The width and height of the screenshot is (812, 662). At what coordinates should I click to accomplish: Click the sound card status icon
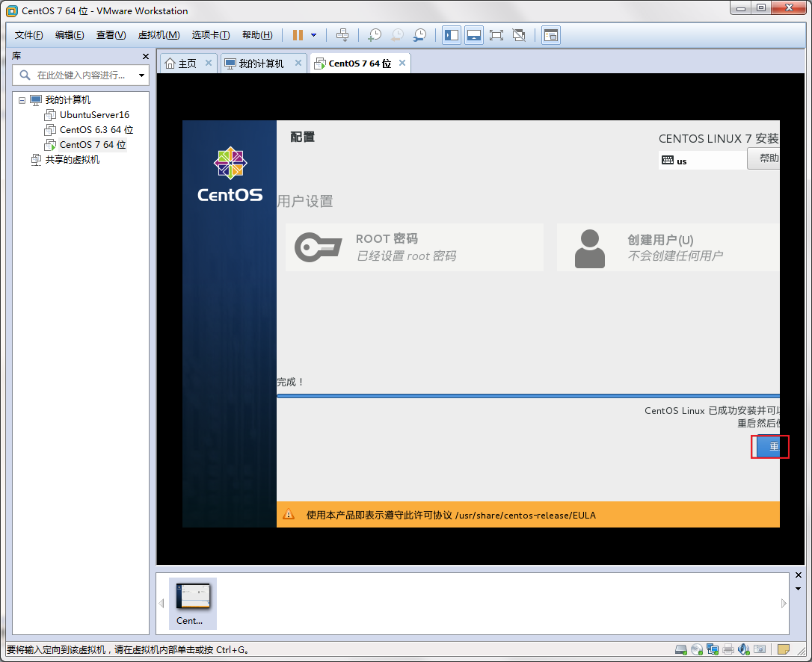(744, 649)
